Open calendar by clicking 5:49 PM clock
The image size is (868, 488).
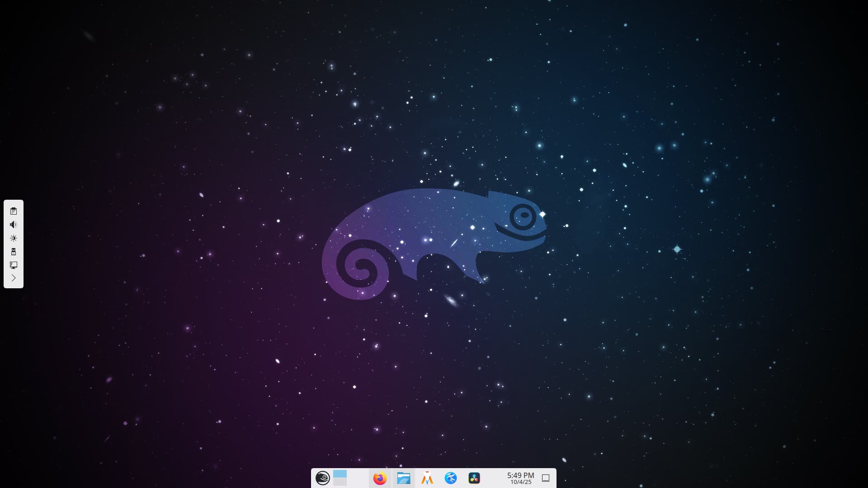coord(520,475)
